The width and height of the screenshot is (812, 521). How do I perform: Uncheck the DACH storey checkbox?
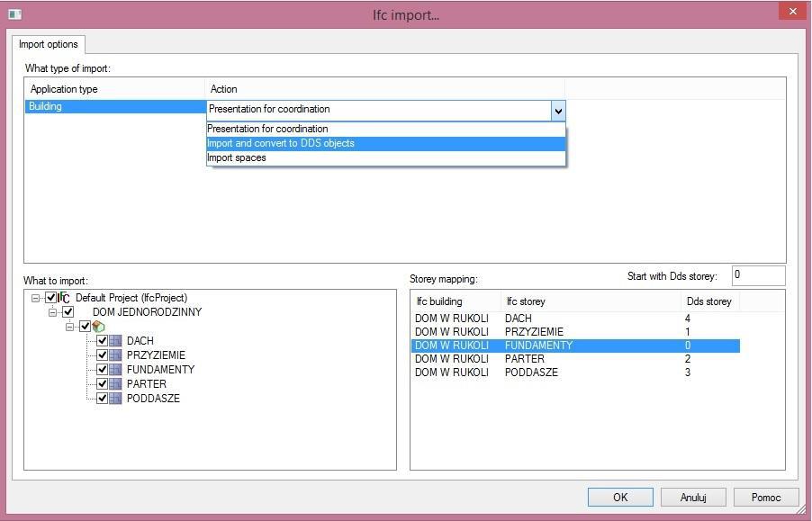102,341
